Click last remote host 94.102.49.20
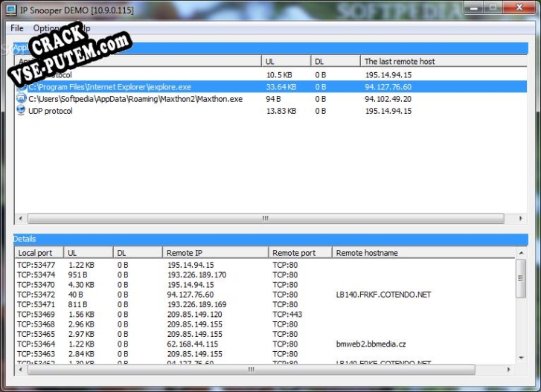This screenshot has height=392, width=541. [388, 99]
